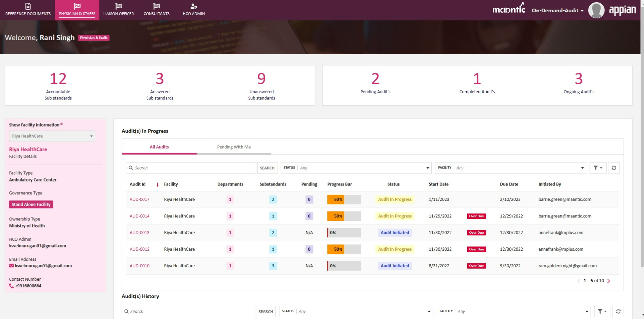This screenshot has height=319, width=644.
Task: Click Over Due badge in AUD-0014 row
Action: tap(476, 216)
